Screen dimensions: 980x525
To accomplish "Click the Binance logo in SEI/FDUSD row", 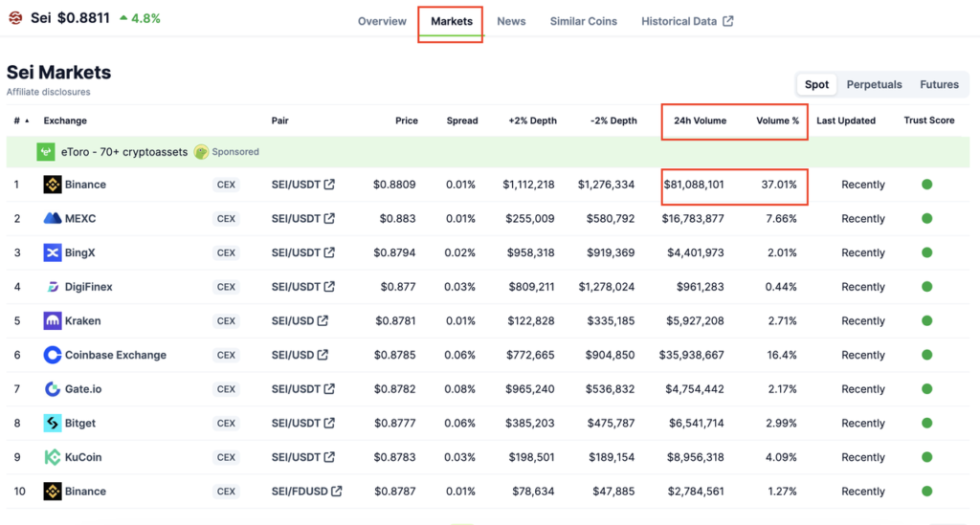I will click(53, 492).
